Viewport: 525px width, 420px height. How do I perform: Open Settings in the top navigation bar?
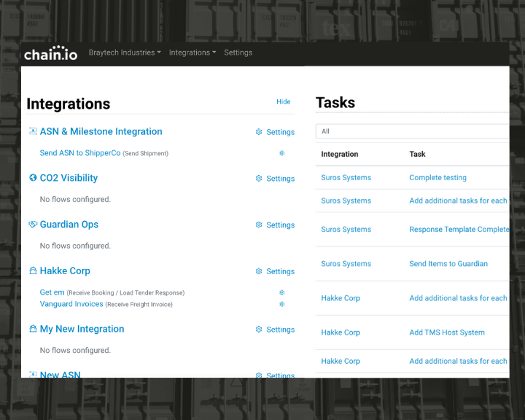click(238, 52)
